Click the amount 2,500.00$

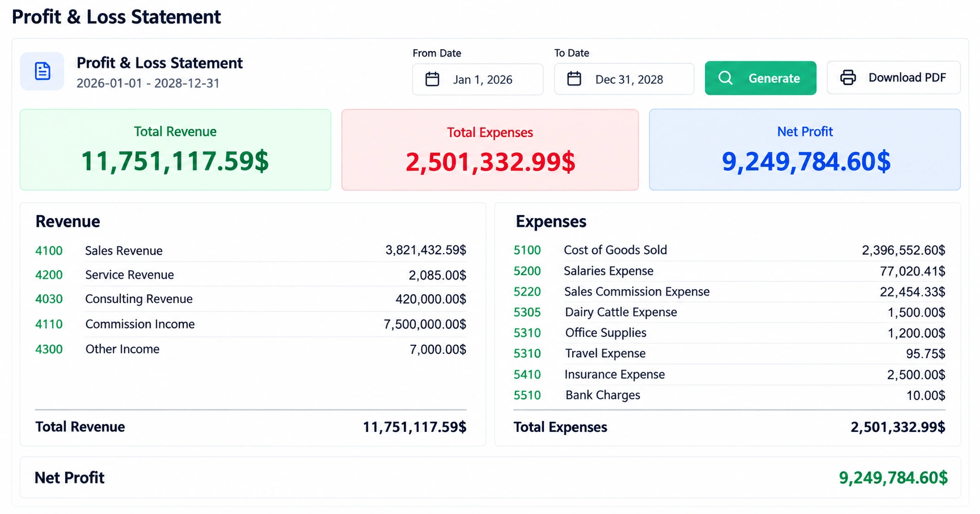tap(916, 375)
